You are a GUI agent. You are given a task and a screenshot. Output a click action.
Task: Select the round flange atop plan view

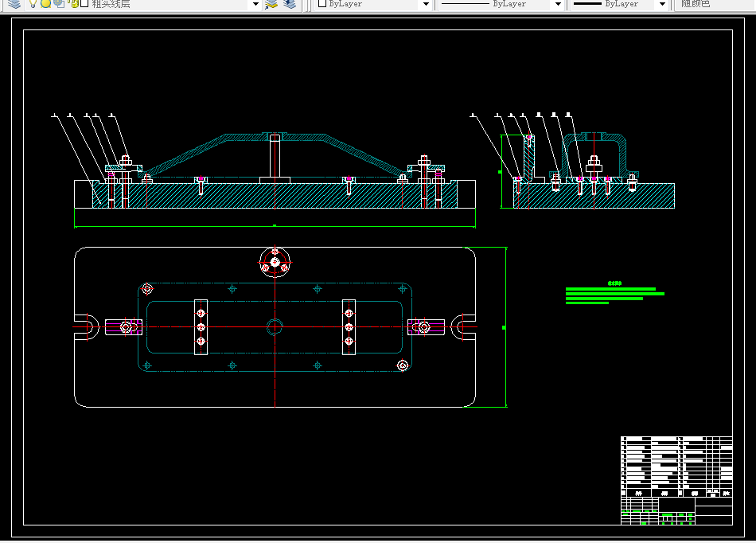click(x=275, y=261)
